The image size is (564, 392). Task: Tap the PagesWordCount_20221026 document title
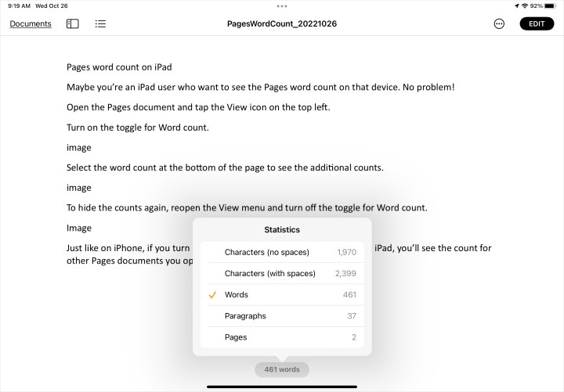coord(282,23)
